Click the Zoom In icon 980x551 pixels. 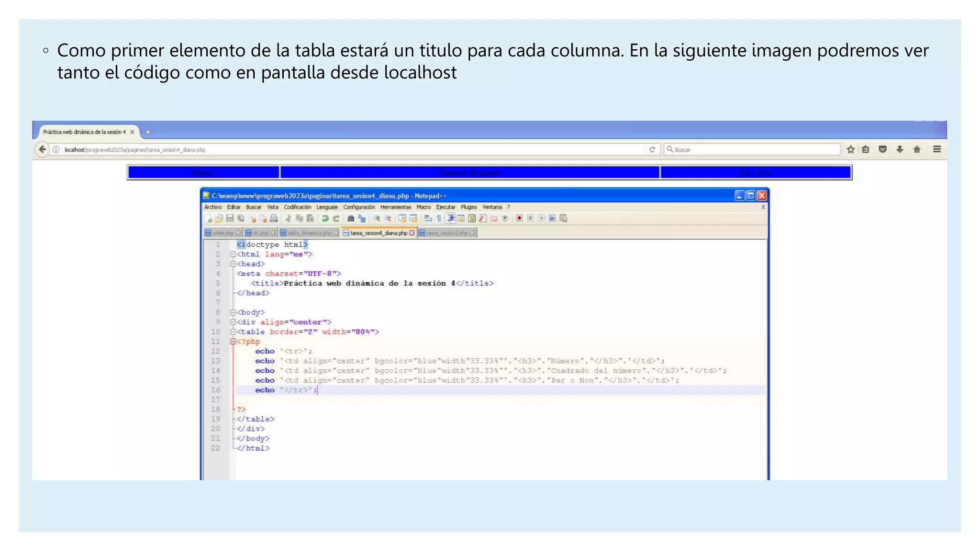pos(377,219)
